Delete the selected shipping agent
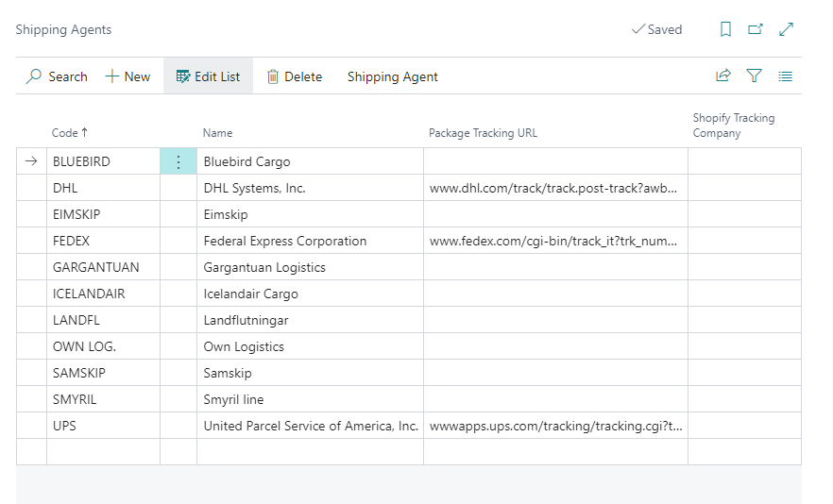This screenshot has height=504, width=833. pyautogui.click(x=294, y=76)
